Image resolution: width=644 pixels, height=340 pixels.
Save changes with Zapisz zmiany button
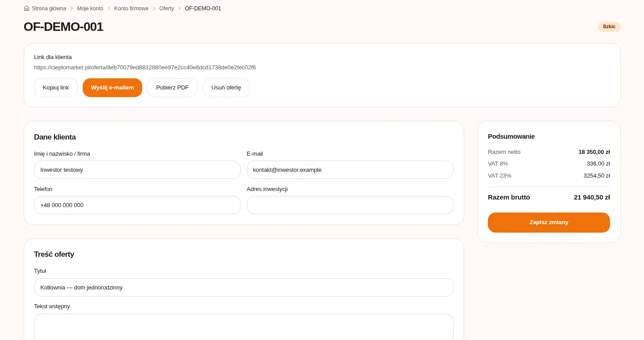[549, 222]
